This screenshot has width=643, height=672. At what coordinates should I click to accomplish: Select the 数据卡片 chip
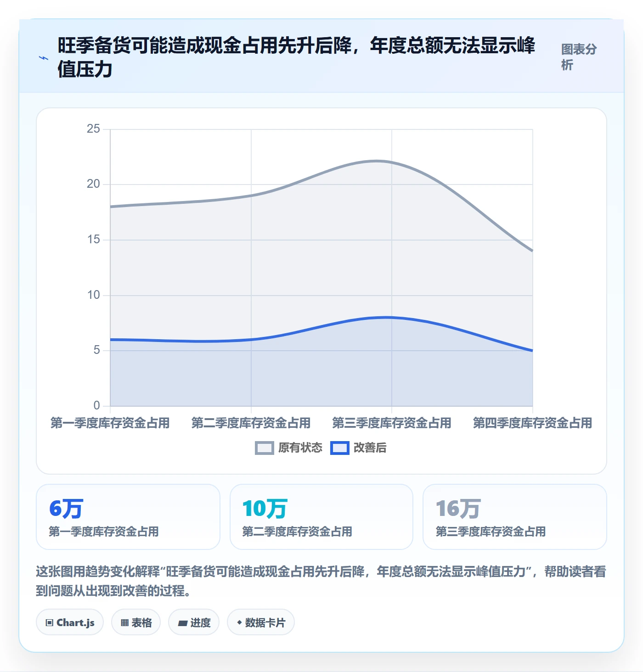click(261, 622)
